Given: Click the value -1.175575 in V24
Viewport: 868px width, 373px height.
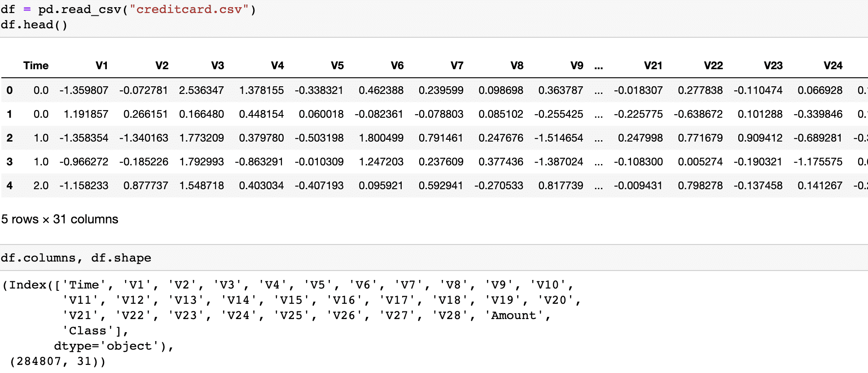Looking at the screenshot, I should point(818,162).
